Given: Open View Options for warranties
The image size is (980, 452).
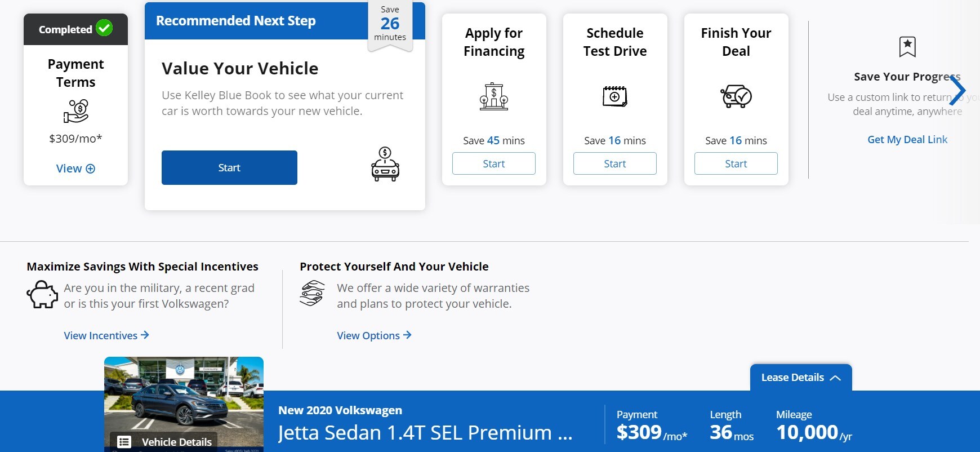Looking at the screenshot, I should [x=374, y=335].
